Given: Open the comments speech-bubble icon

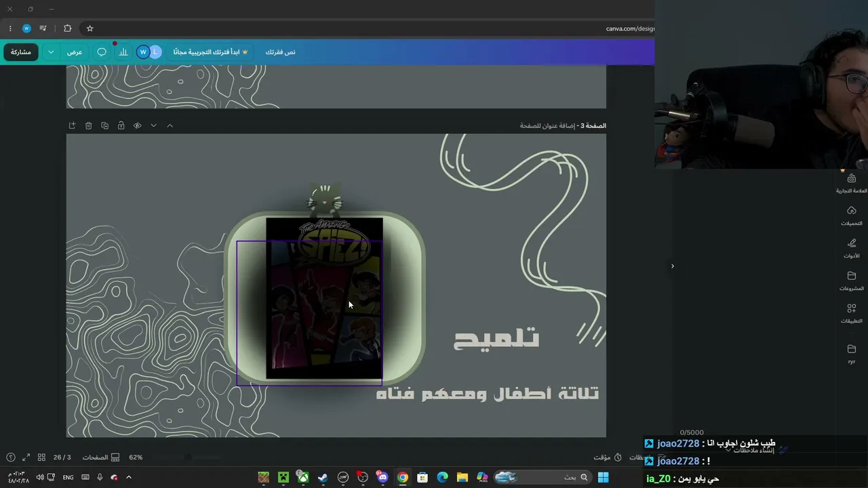Looking at the screenshot, I should coord(102,52).
